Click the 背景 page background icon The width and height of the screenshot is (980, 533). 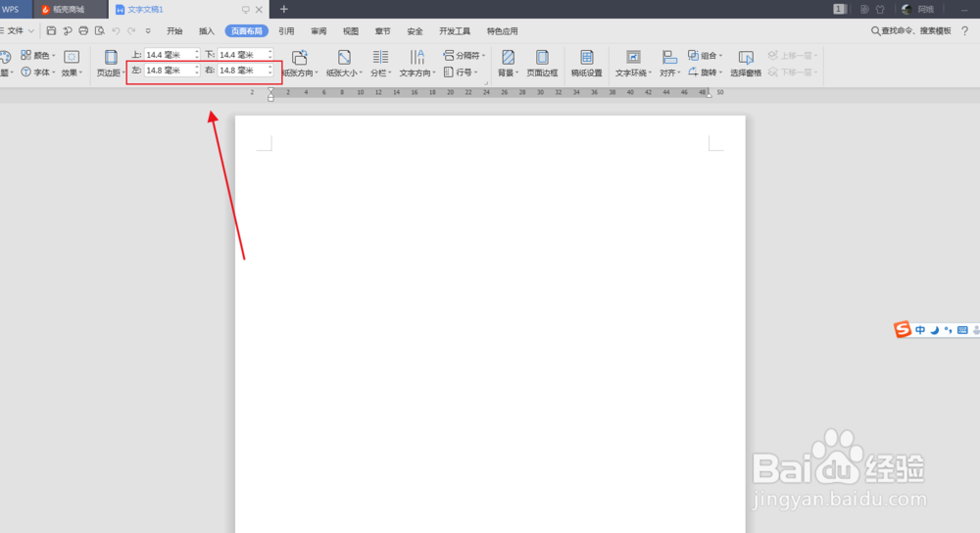[x=508, y=58]
